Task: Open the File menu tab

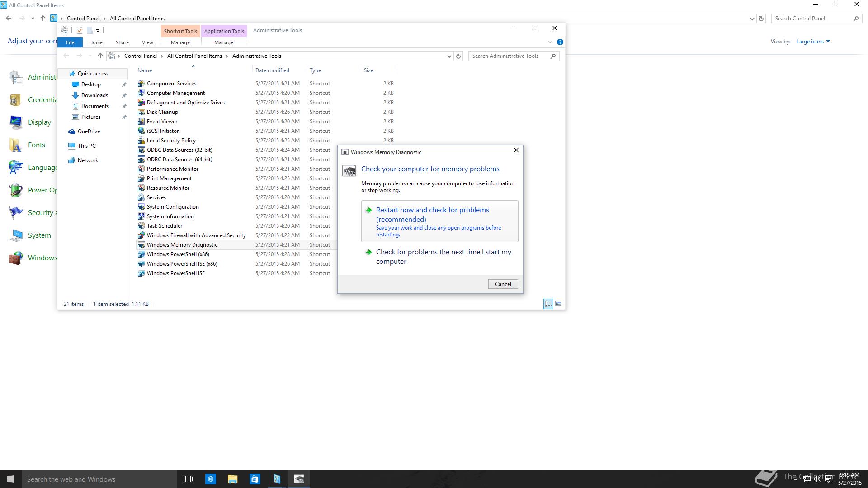Action: (70, 42)
